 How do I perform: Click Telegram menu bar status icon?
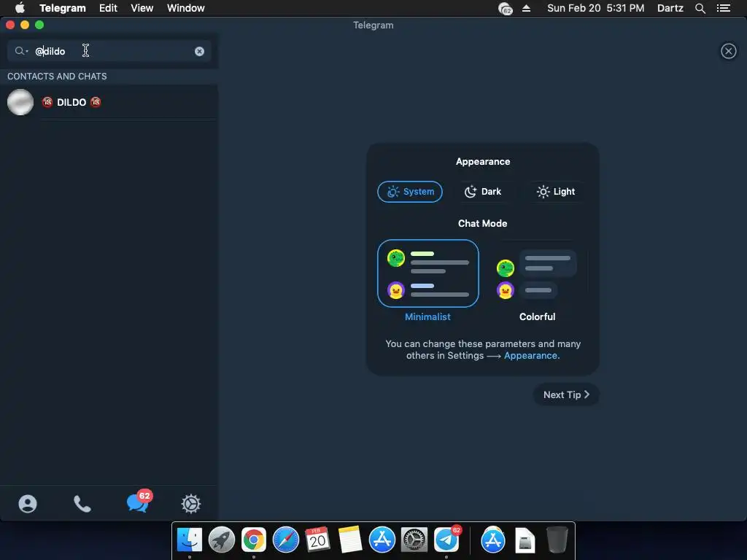(505, 8)
